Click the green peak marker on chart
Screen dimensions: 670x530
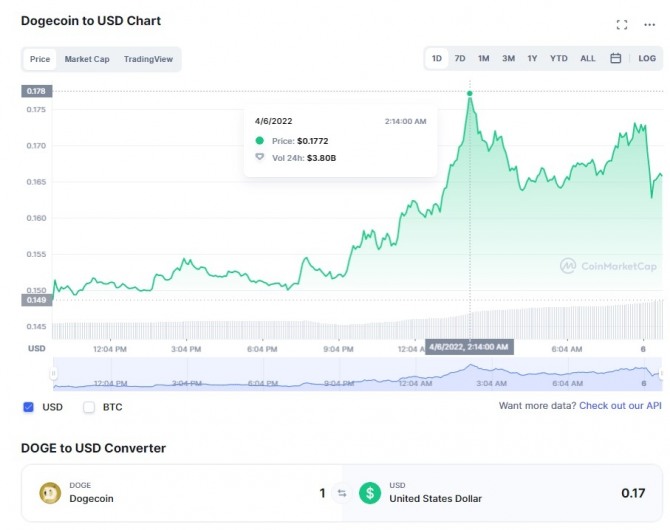470,93
